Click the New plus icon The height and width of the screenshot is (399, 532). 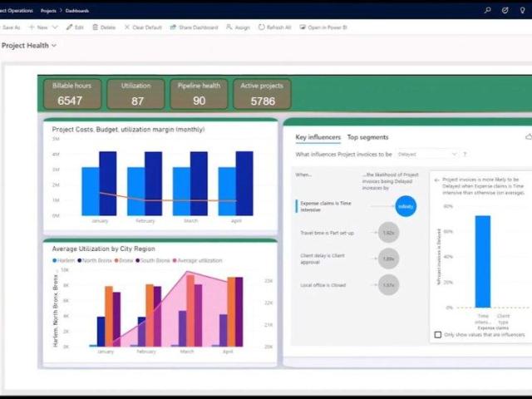click(x=32, y=27)
